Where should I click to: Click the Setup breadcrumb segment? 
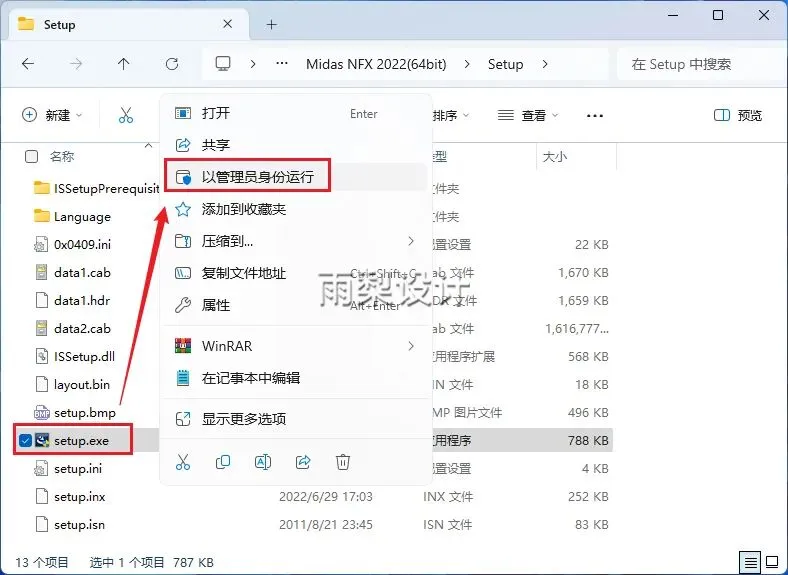pyautogui.click(x=505, y=64)
